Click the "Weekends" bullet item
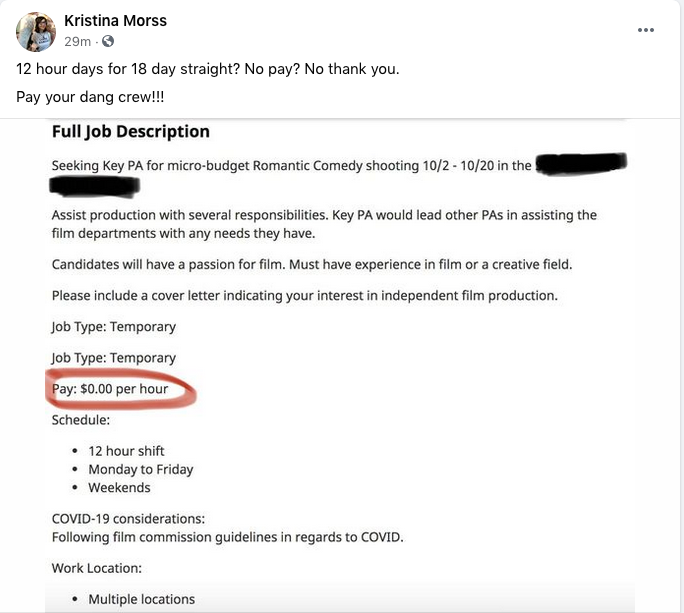The image size is (684, 613). (x=119, y=487)
